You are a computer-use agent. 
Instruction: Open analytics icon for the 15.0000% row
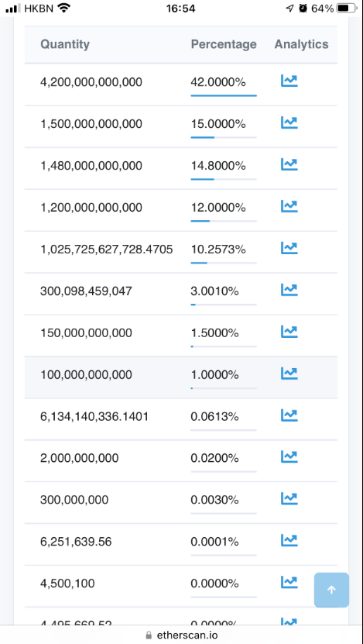click(x=289, y=122)
